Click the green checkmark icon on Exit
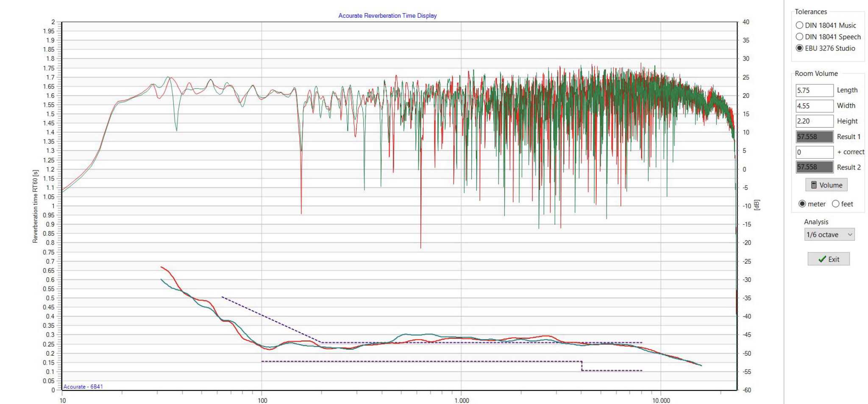The image size is (868, 404). 822,259
